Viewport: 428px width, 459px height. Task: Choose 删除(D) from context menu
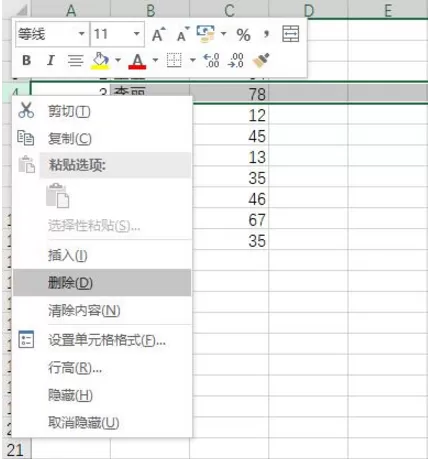(102, 283)
